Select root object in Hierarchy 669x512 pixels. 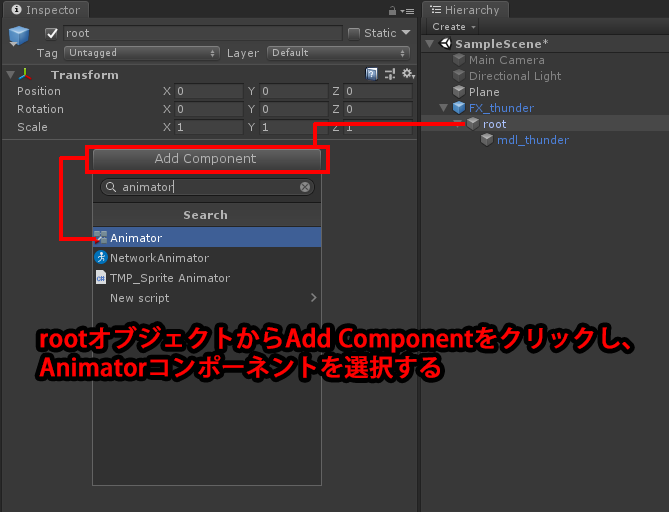494,124
